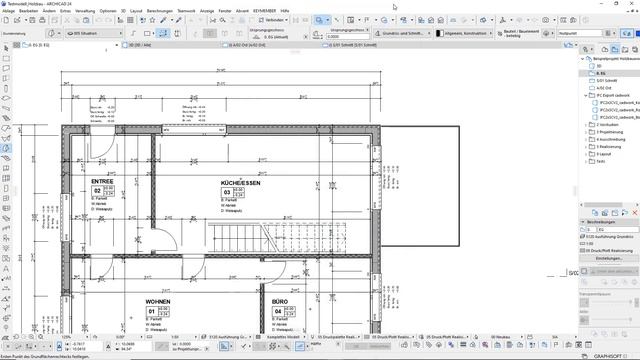Pick up parameters with the eyedropper icon

[x=163, y=20]
